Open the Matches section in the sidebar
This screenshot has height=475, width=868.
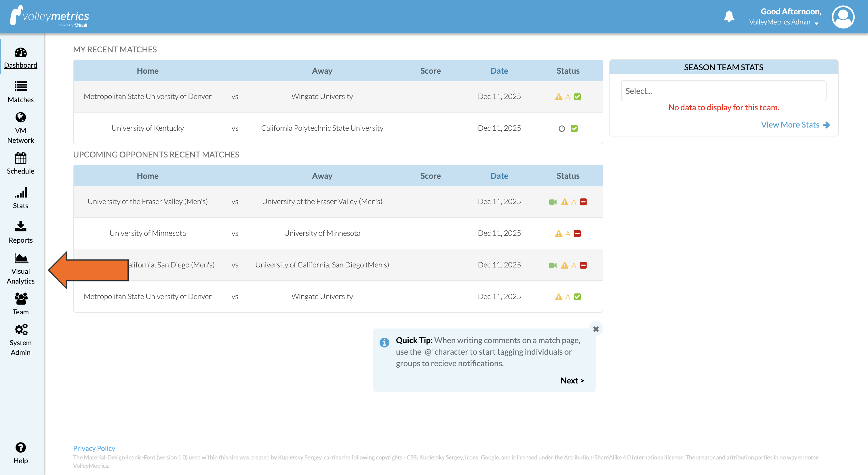click(x=20, y=92)
